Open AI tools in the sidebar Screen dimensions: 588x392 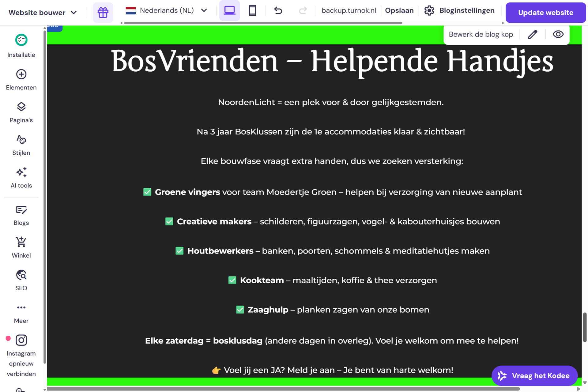pyautogui.click(x=21, y=172)
